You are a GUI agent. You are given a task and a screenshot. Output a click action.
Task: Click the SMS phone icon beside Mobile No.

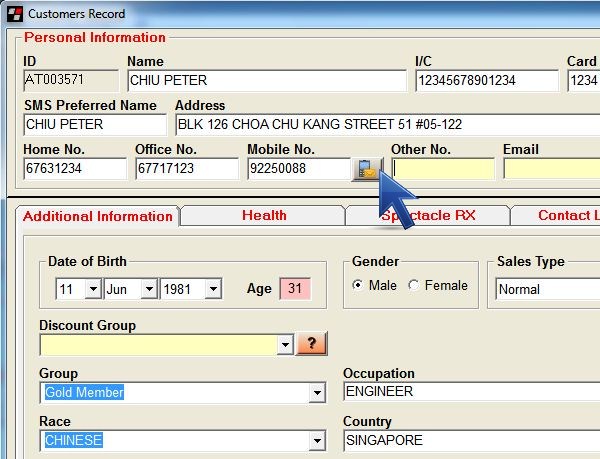(x=367, y=169)
